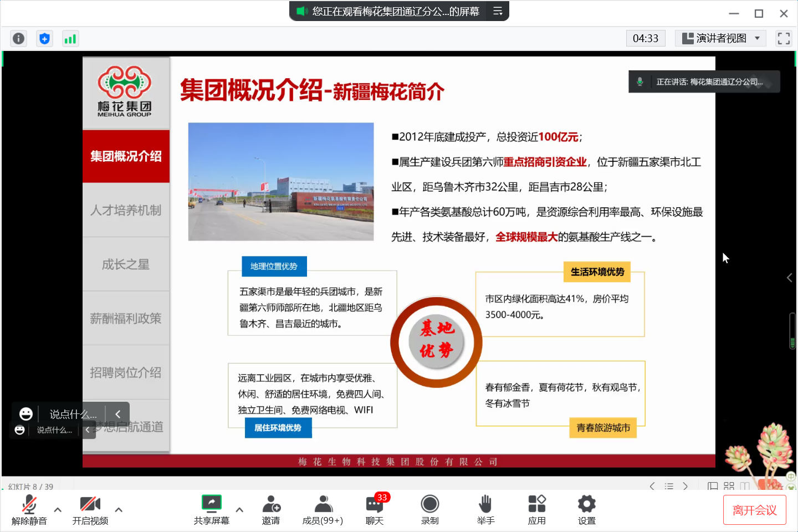Click the blue security shield icon
This screenshot has height=532, width=798.
tap(44, 38)
